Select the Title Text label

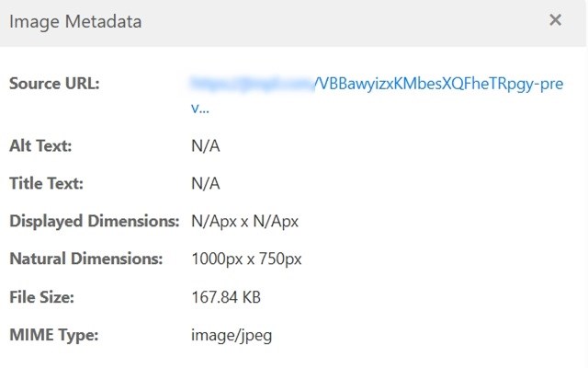[x=46, y=183]
